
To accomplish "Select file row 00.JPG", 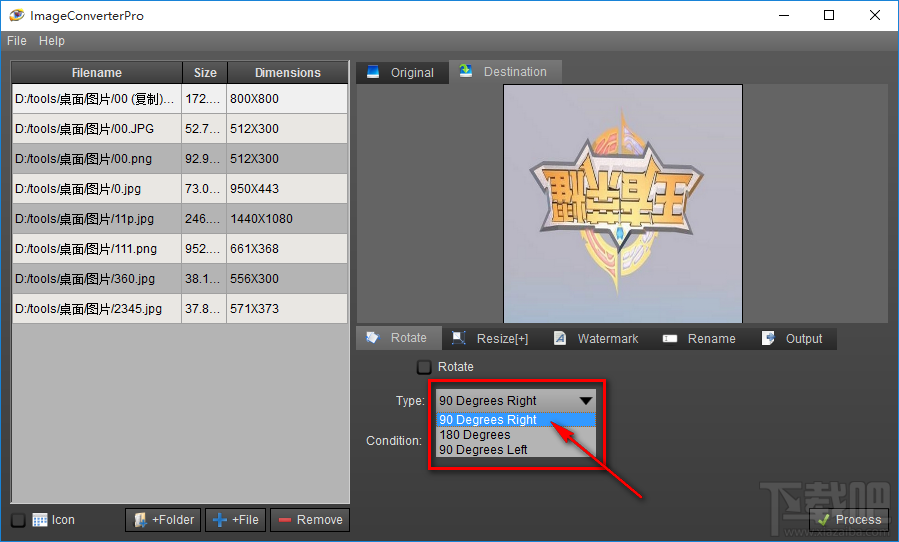I will tap(179, 128).
